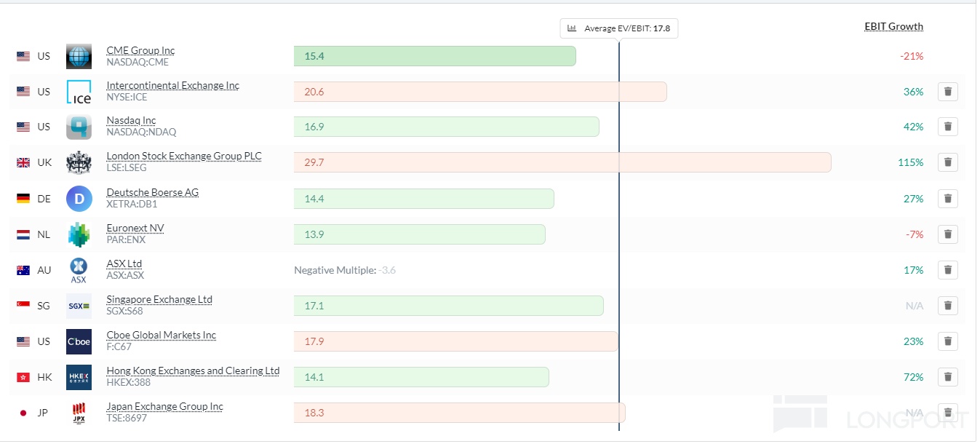Click the Singapore Exchange 17.1 bar
This screenshot has width=980, height=444.
[448, 306]
